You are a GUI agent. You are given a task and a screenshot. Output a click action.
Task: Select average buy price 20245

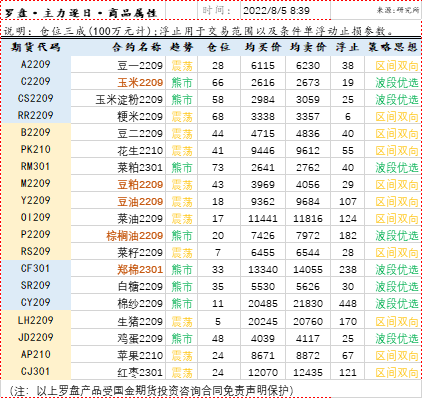pos(263,322)
